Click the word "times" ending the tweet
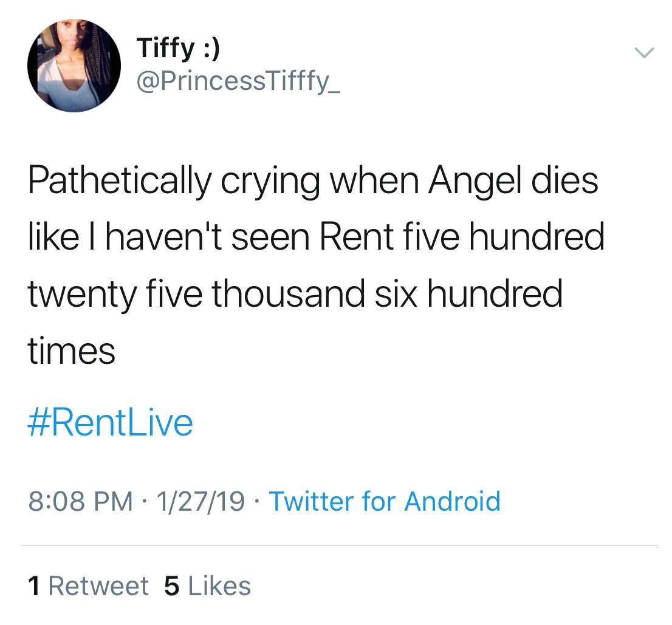 (72, 350)
